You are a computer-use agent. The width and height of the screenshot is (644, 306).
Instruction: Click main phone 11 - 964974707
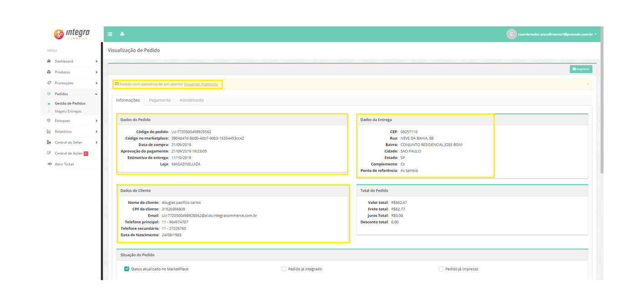tap(175, 222)
